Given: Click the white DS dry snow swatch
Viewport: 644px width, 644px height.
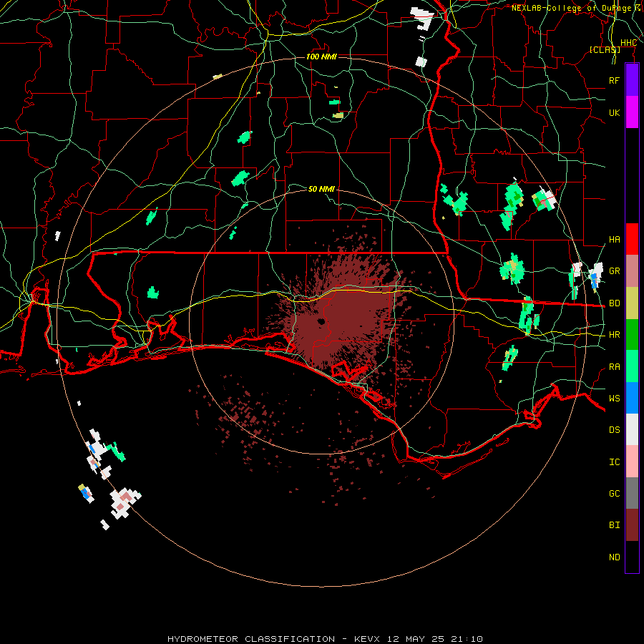Looking at the screenshot, I should click(632, 429).
